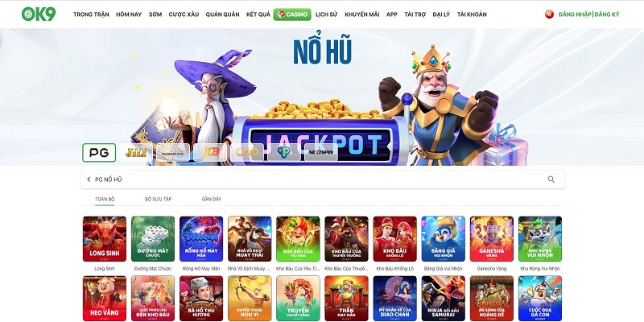Open the CASINO menu item
Viewport: 644px width, 322px height.
[292, 14]
